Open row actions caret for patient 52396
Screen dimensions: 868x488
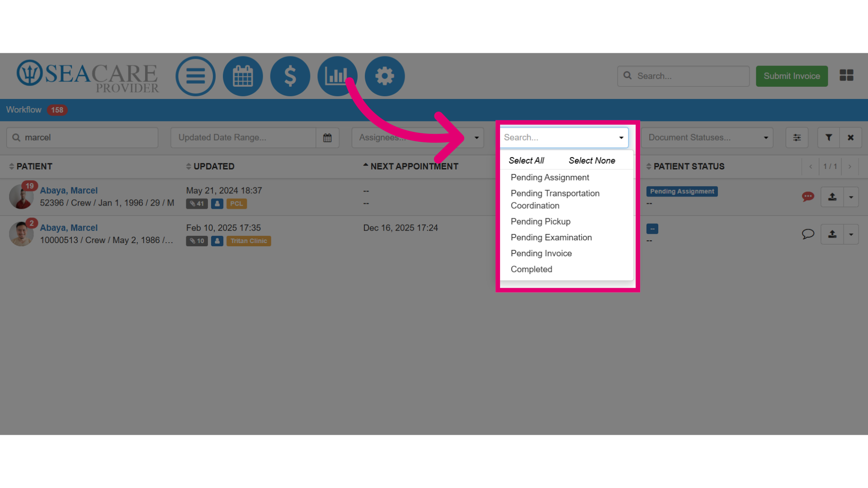(x=851, y=197)
